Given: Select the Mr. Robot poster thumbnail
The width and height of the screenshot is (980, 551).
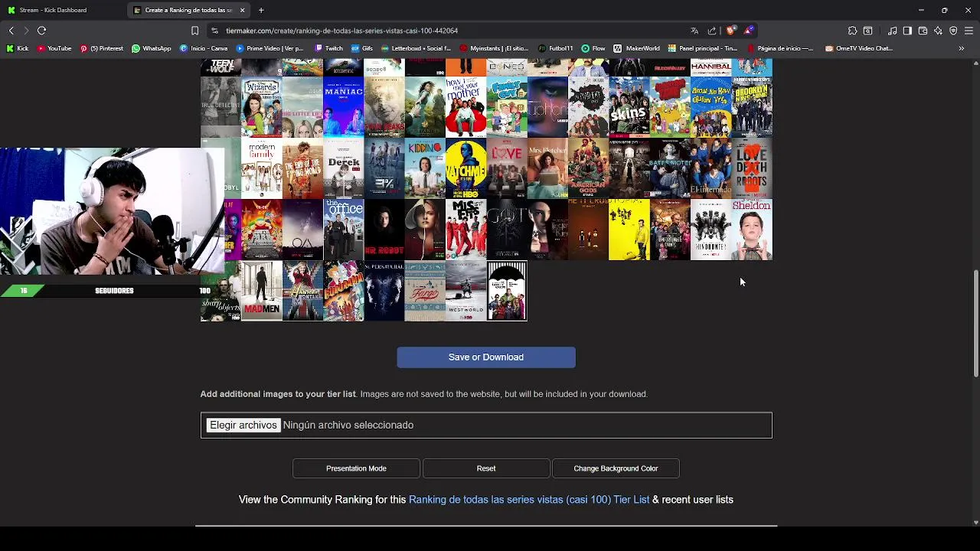Looking at the screenshot, I should [x=384, y=230].
